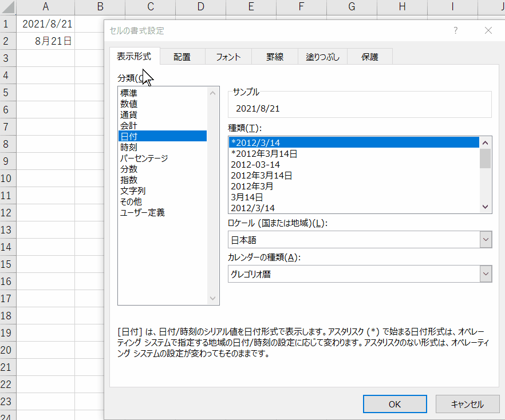
Task: Select the 時刻 category
Action: [129, 146]
